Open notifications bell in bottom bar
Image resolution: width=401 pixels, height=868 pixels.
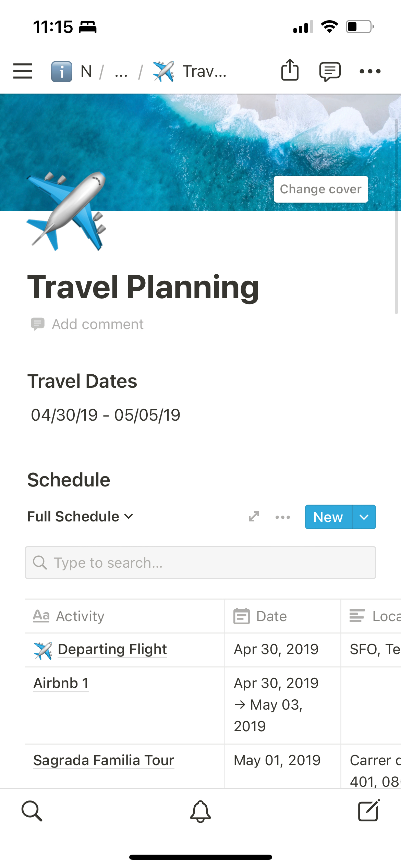tap(200, 811)
